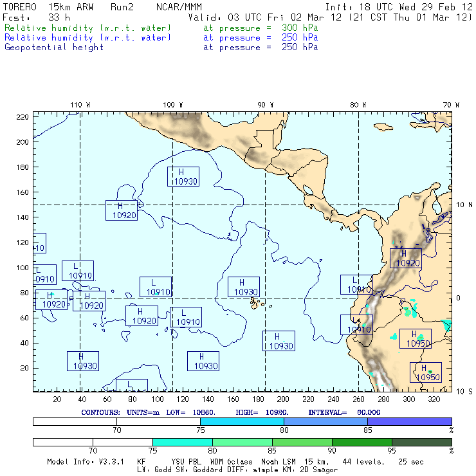Click the CONTOURS UNITS info line
This screenshot has width=476, height=476.
pyautogui.click(x=231, y=412)
